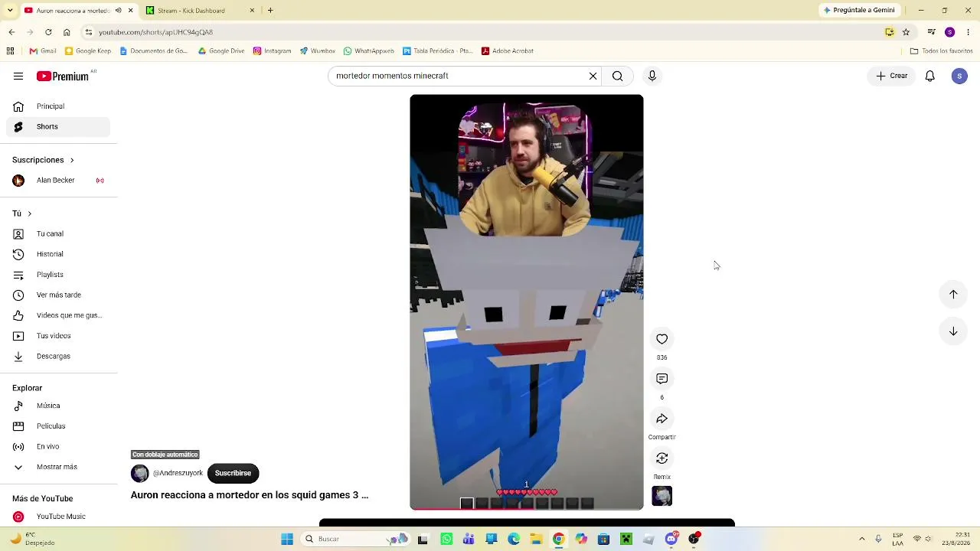Remix this Short
The image size is (980, 551).
662,458
